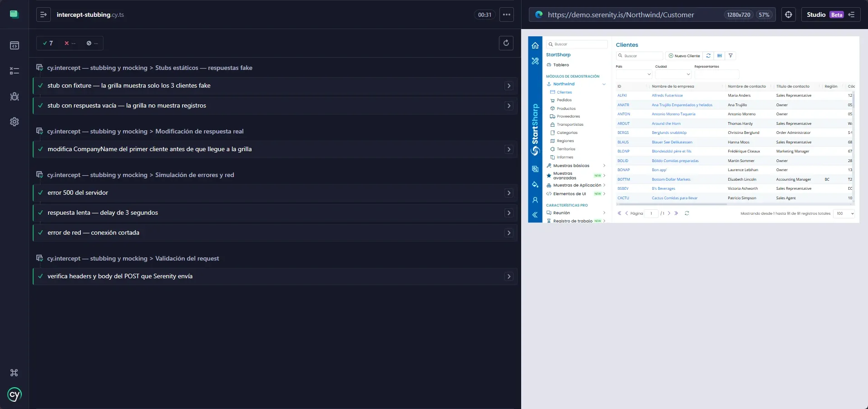The height and width of the screenshot is (409, 868).
Task: Open the selector playground crosshair icon
Action: [789, 15]
